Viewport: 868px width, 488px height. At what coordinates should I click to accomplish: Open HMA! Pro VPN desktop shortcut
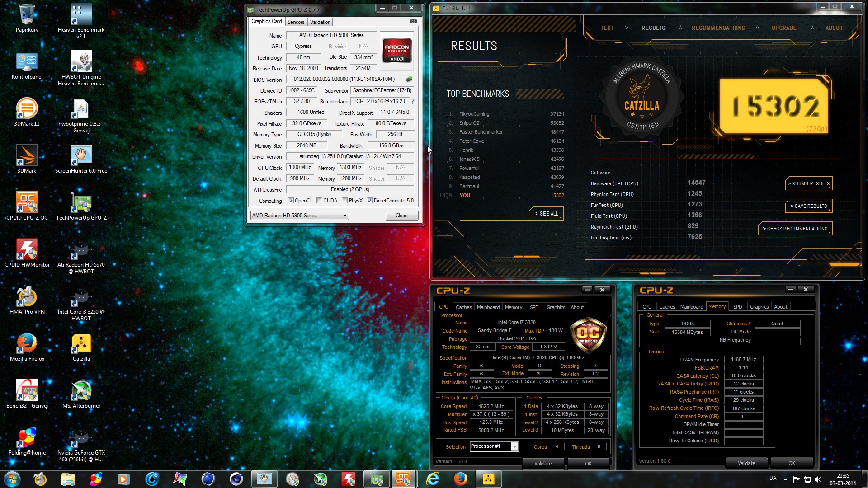tap(27, 300)
